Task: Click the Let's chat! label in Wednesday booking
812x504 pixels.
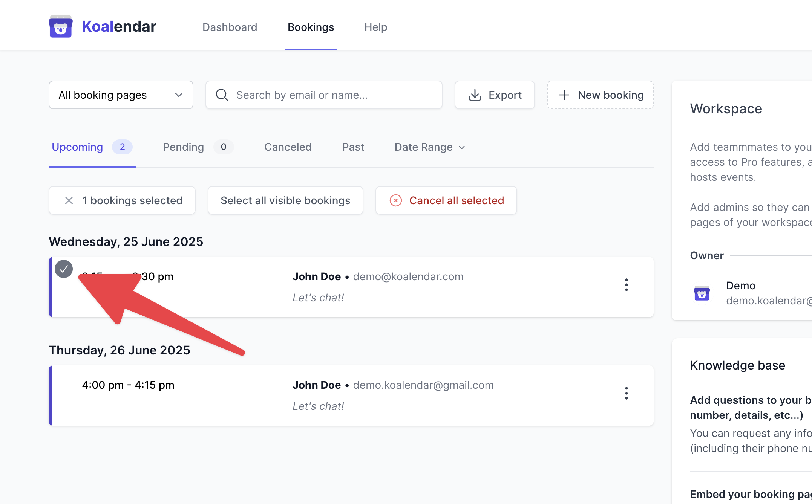Action: click(x=318, y=298)
